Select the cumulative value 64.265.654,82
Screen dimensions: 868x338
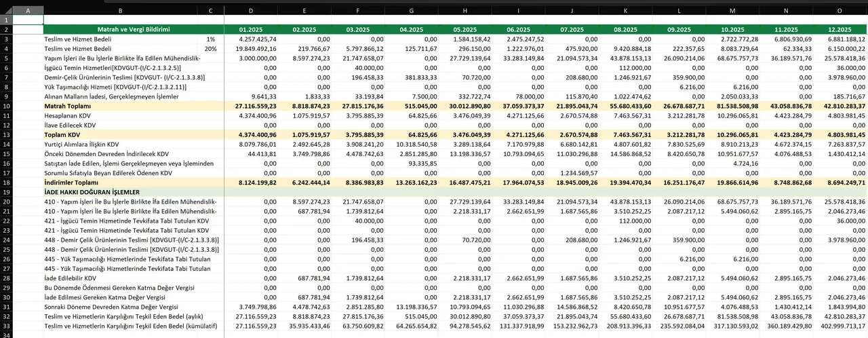(411, 326)
